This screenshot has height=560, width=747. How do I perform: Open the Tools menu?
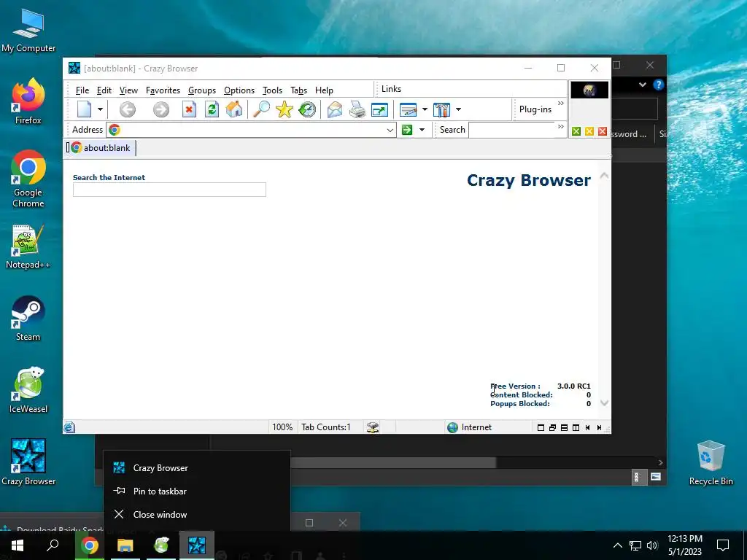tap(273, 90)
